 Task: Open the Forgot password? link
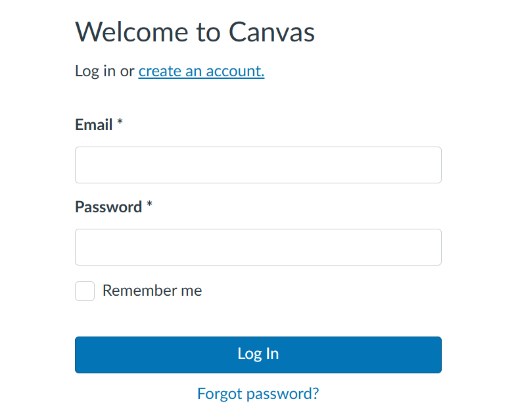(x=258, y=394)
